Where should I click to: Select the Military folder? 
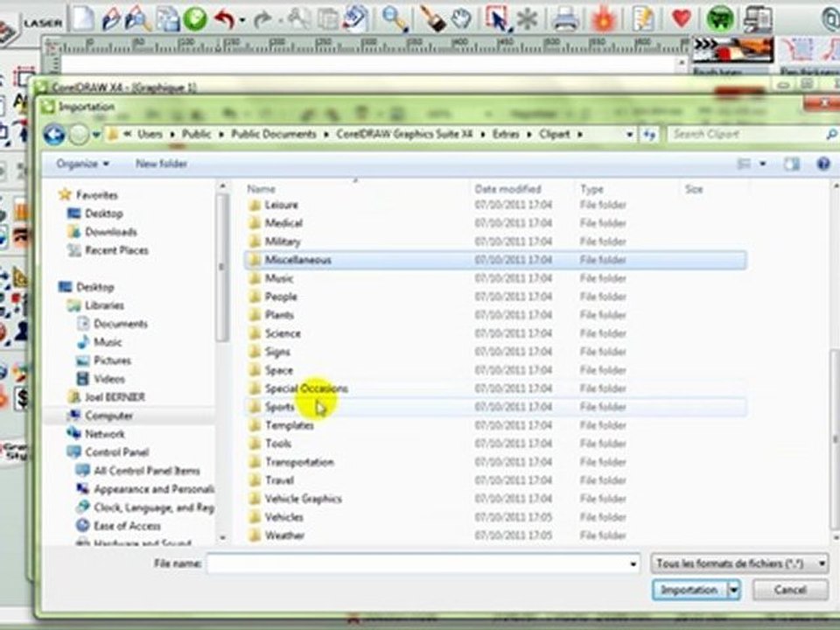pyautogui.click(x=495, y=241)
